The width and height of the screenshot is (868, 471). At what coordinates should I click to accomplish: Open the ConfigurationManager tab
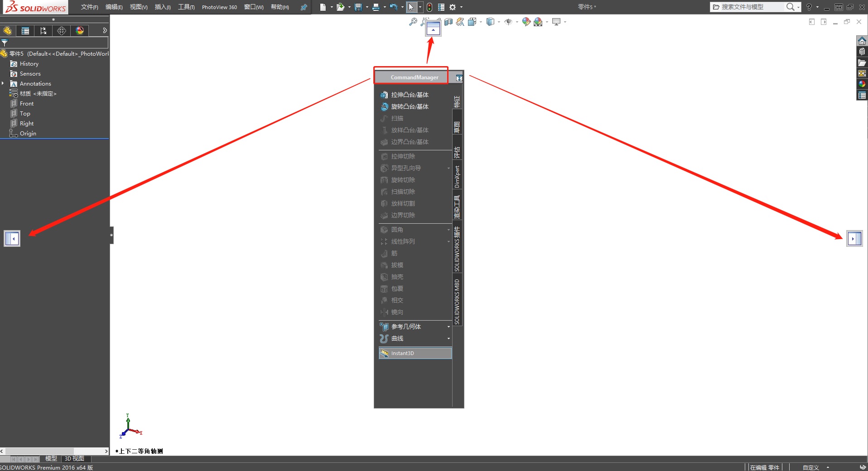(43, 31)
